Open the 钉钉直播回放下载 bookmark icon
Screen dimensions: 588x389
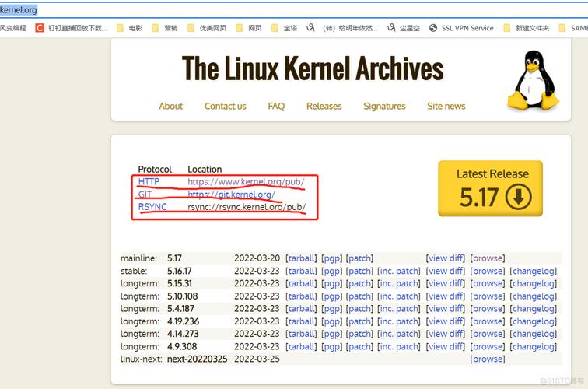pyautogui.click(x=40, y=28)
